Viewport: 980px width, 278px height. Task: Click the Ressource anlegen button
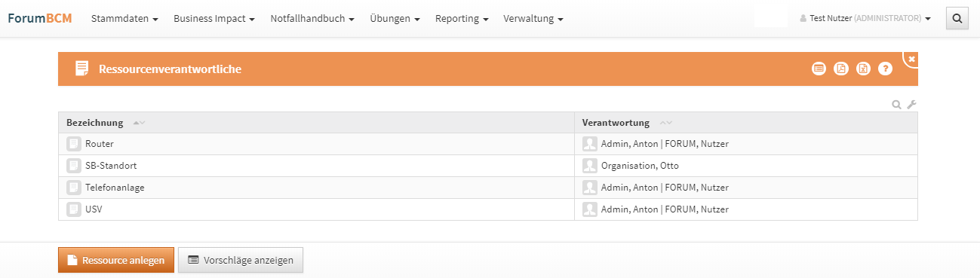pos(116,260)
